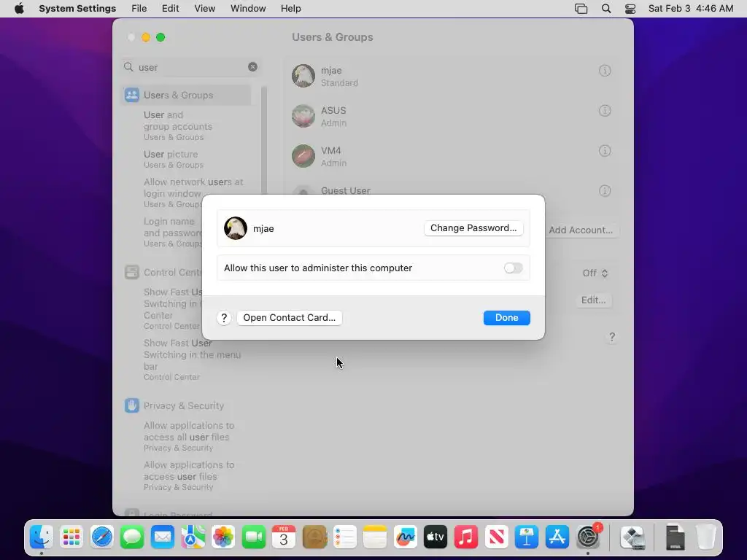Open Freeform from the Dock
The width and height of the screenshot is (747, 560).
point(406,537)
